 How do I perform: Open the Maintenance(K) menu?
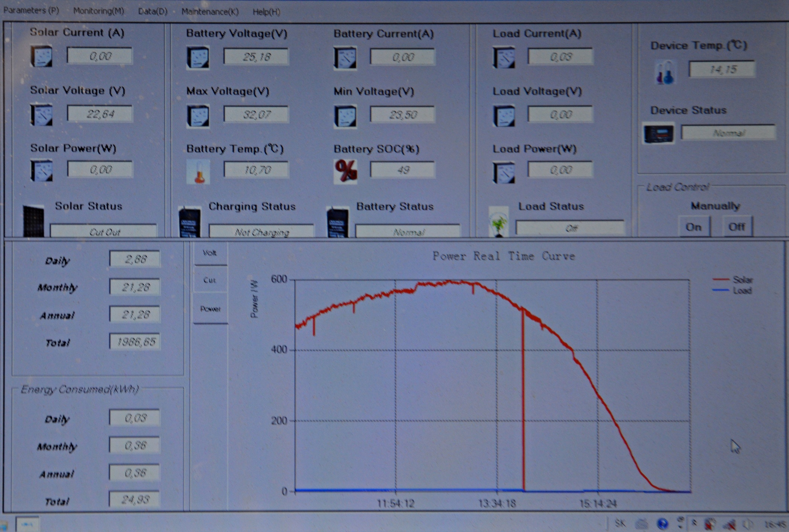point(210,12)
